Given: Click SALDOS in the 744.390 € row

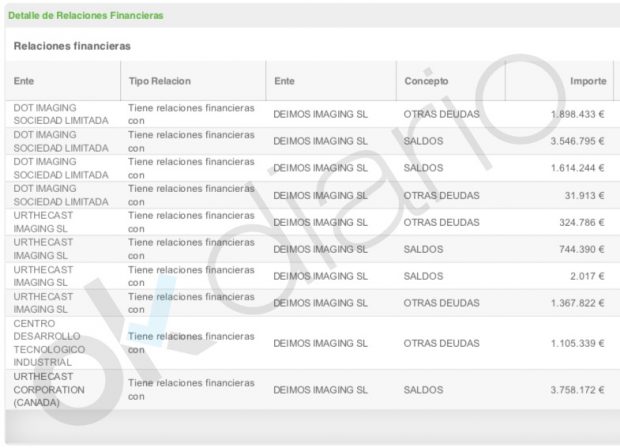Looking at the screenshot, I should pyautogui.click(x=423, y=249).
